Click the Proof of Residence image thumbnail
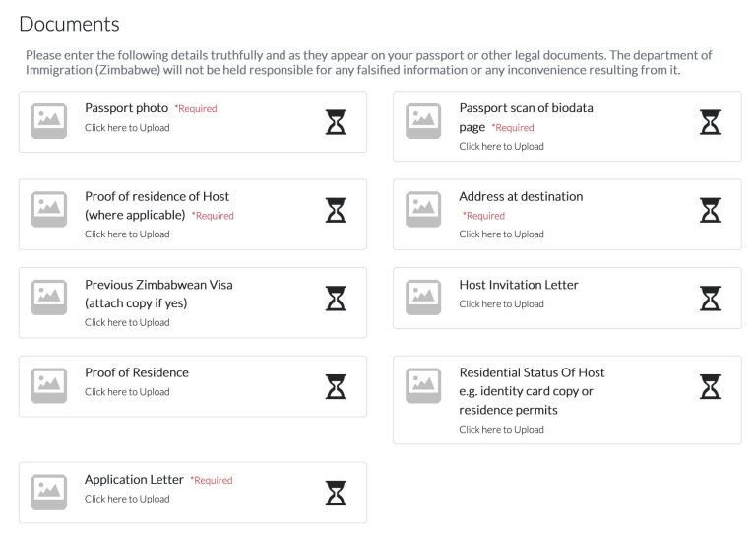The width and height of the screenshot is (756, 536). pos(49,386)
